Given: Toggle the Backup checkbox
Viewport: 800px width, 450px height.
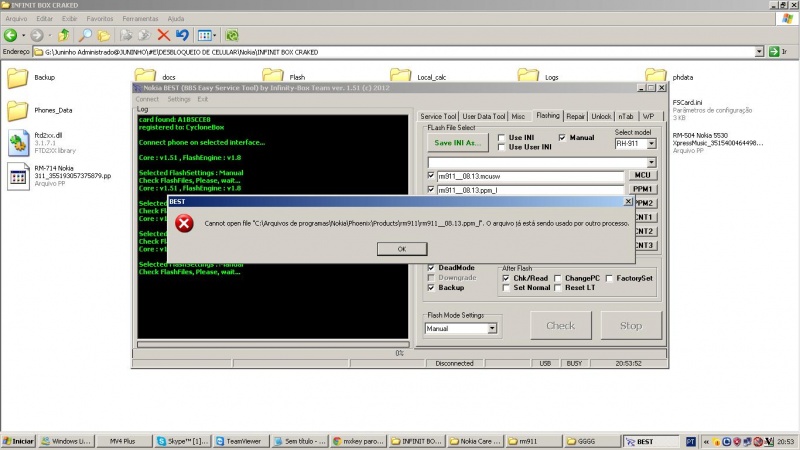Looking at the screenshot, I should [431, 287].
